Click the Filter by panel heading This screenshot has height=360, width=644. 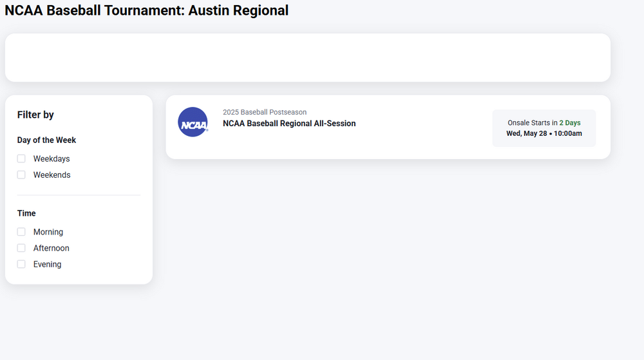[x=35, y=115]
